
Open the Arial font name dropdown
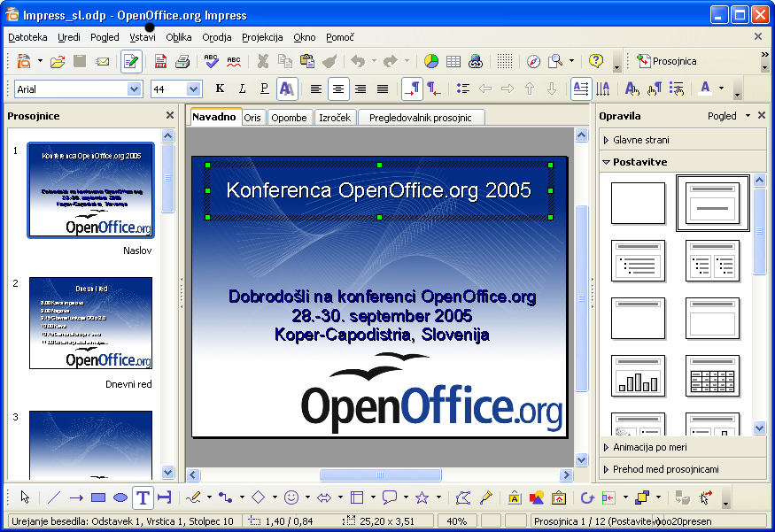135,89
